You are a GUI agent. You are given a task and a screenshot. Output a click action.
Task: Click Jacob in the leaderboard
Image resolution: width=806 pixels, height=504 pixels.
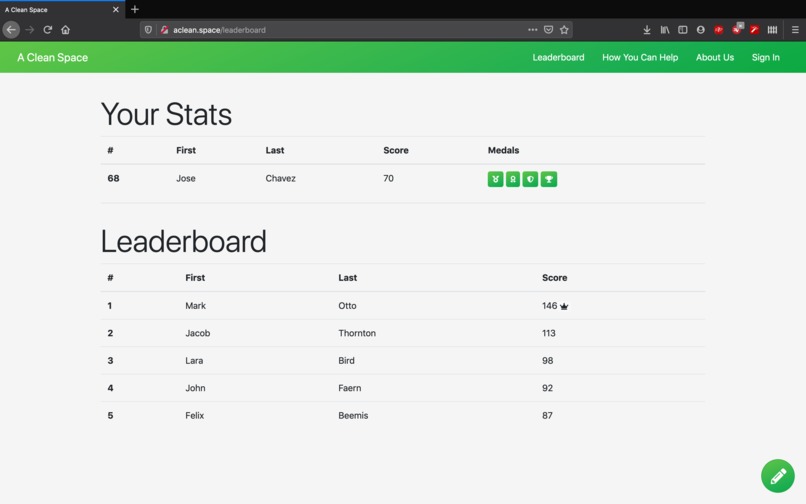197,333
